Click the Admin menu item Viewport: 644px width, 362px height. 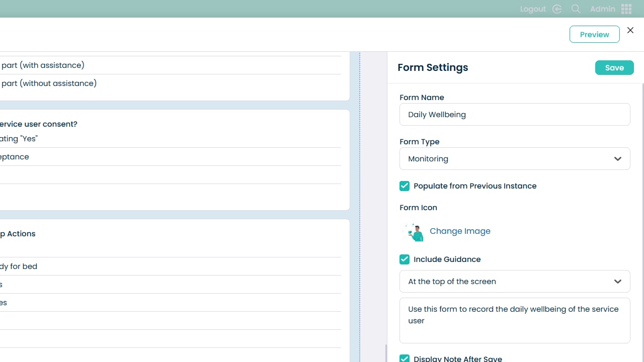[x=602, y=9]
